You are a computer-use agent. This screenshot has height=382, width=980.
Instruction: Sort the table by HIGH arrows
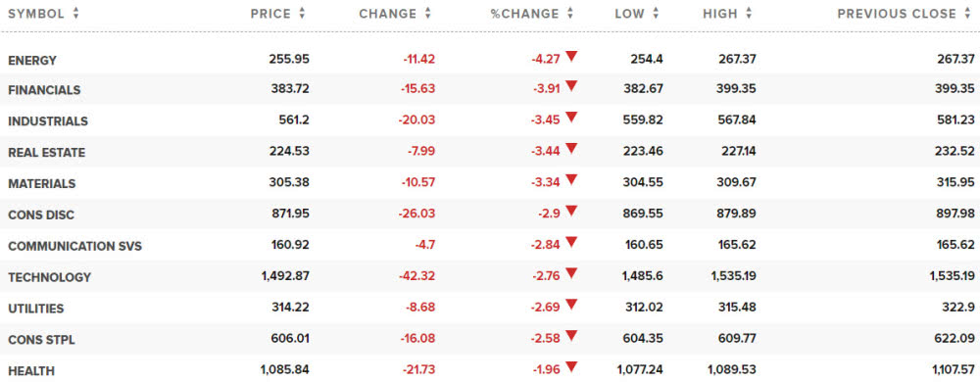coord(749,13)
